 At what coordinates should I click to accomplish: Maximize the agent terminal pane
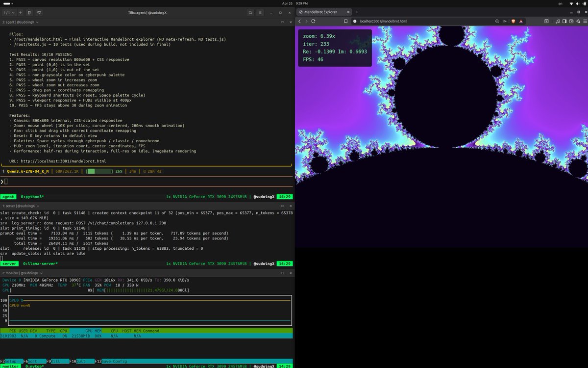[x=282, y=22]
